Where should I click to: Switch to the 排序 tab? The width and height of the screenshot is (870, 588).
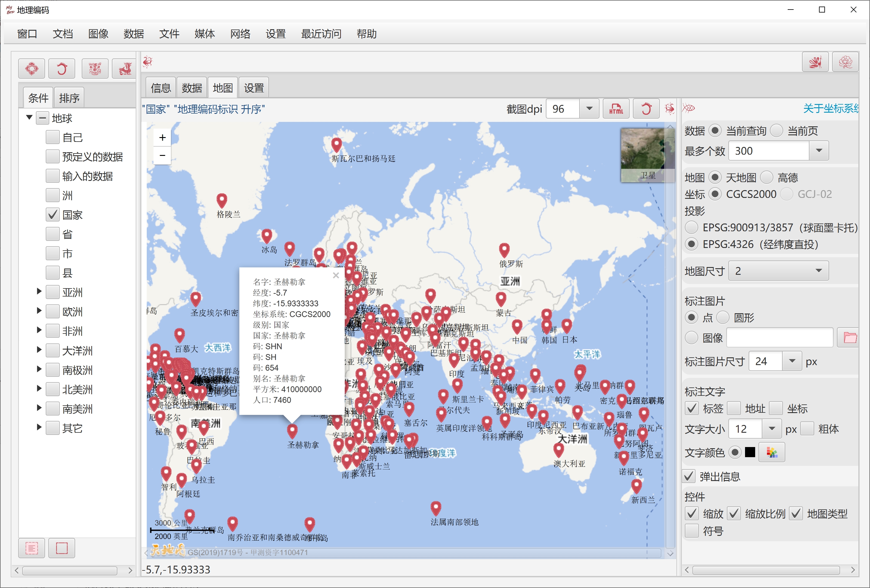(x=69, y=98)
